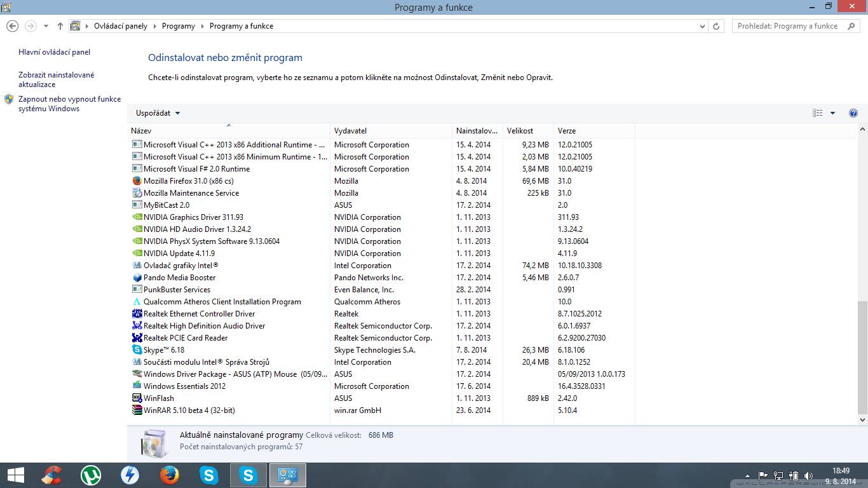868x488 pixels.
Task: Click the volume speaker tray icon
Action: click(808, 475)
